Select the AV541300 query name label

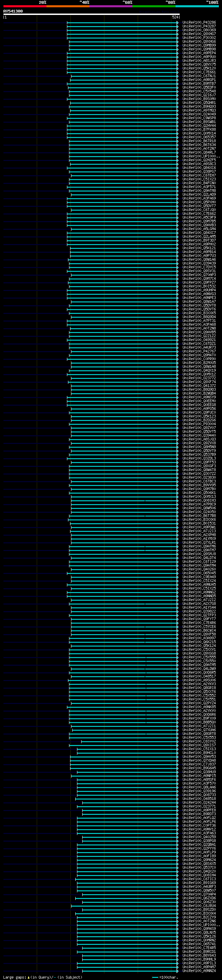coord(13,11)
